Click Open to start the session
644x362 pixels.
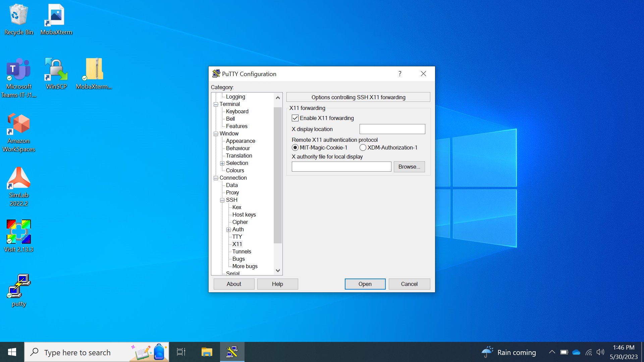pyautogui.click(x=365, y=284)
